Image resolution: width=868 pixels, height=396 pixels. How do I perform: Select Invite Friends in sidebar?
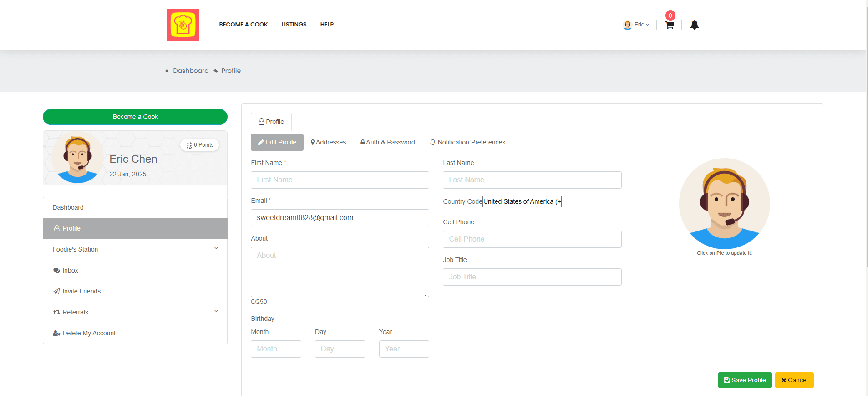pos(81,291)
